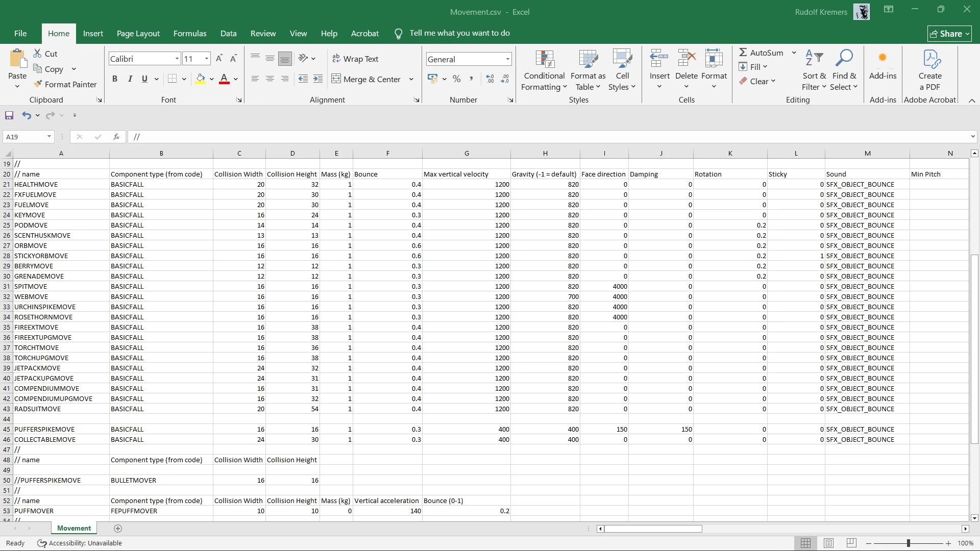Image resolution: width=980 pixels, height=551 pixels.
Task: Open the Merge & Center dropdown arrow
Action: click(411, 79)
